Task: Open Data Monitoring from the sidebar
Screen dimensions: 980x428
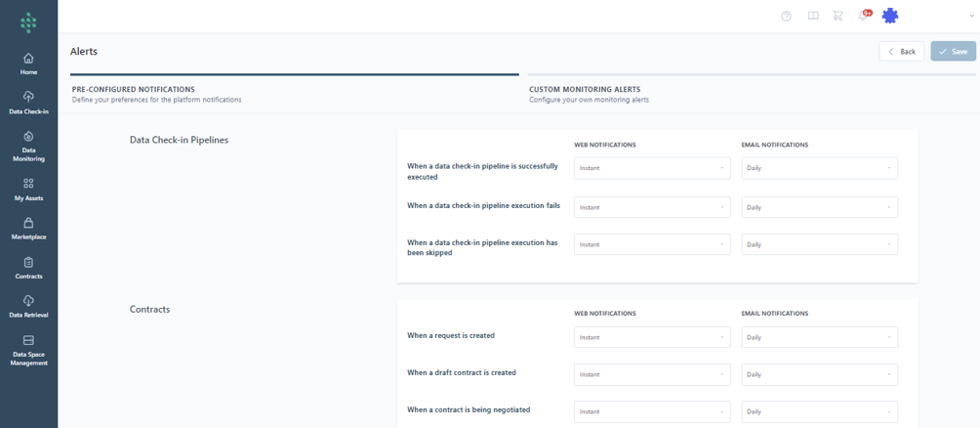Action: [x=28, y=146]
